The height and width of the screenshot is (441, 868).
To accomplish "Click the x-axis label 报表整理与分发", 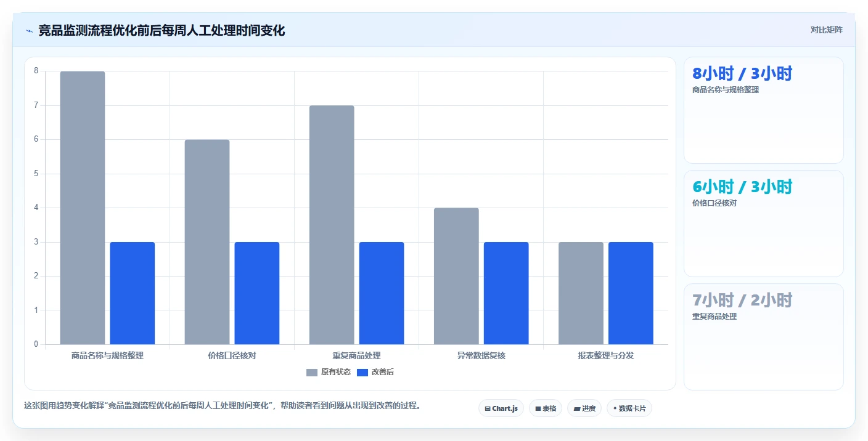I will (x=605, y=355).
